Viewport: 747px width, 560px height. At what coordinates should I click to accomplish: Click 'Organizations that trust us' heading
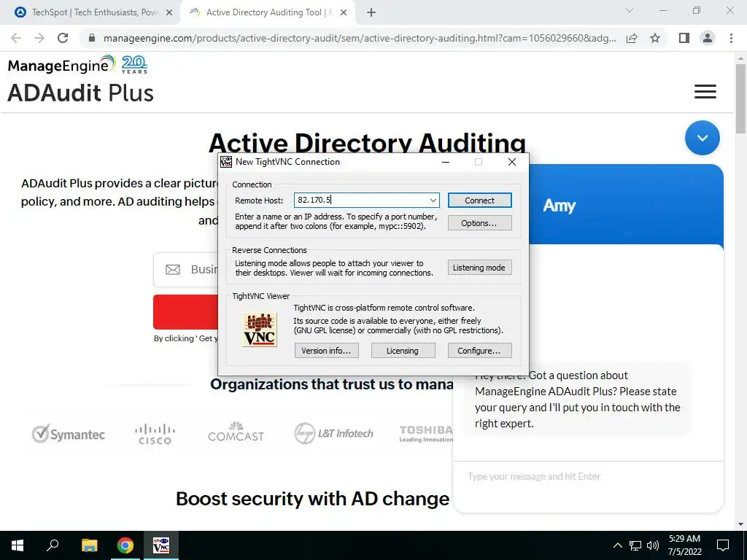click(x=332, y=384)
